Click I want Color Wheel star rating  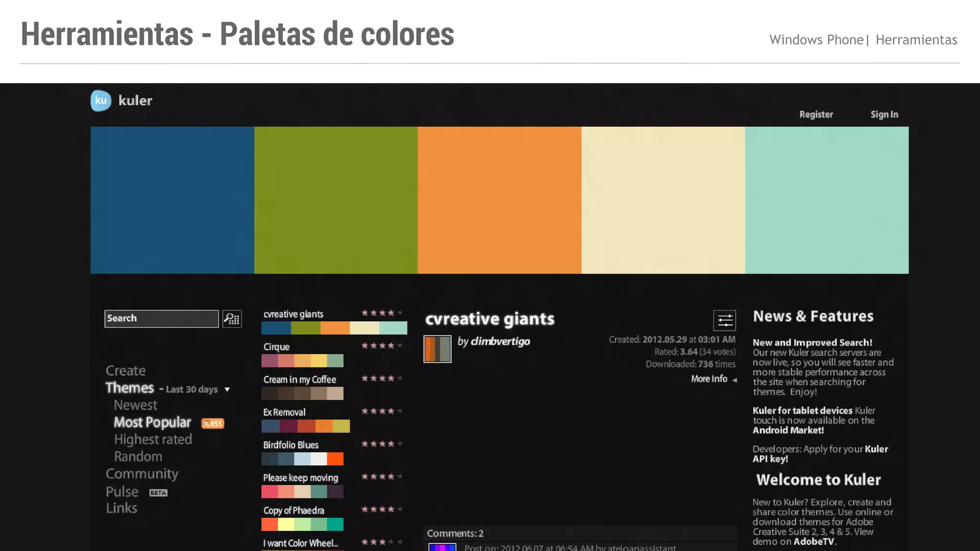pyautogui.click(x=382, y=542)
